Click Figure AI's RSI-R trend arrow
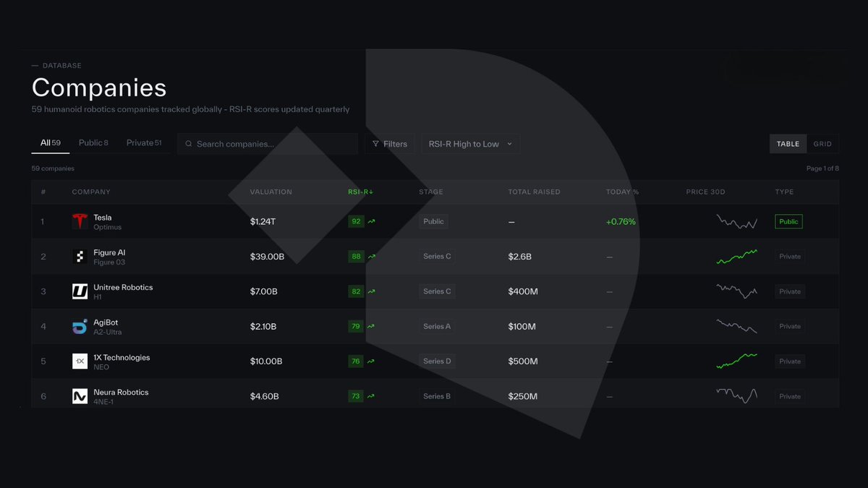Image resolution: width=868 pixels, height=488 pixels. click(x=371, y=257)
